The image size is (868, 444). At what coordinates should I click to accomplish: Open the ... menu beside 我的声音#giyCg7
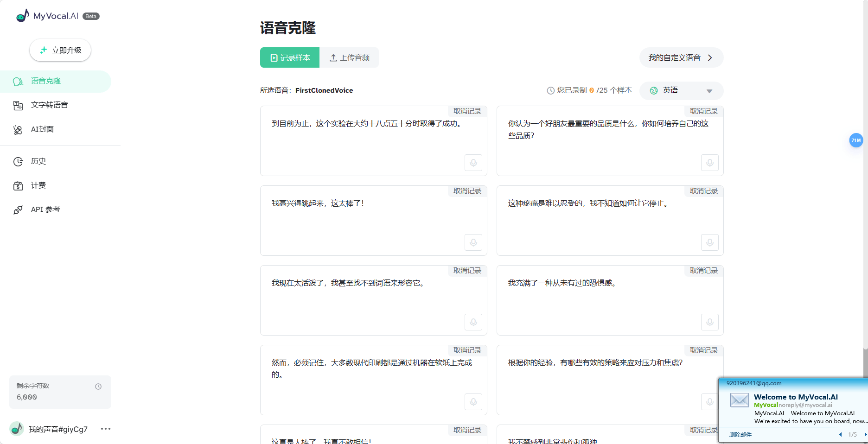105,429
